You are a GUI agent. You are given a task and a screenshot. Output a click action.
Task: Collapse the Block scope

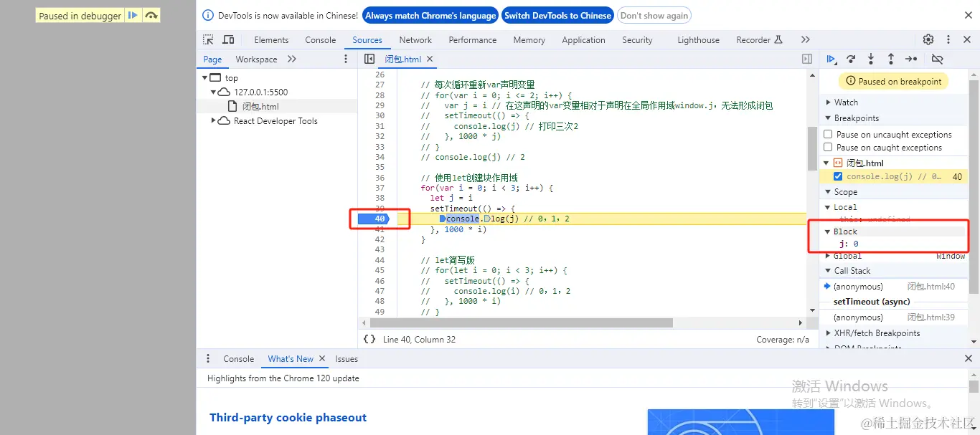tap(828, 231)
